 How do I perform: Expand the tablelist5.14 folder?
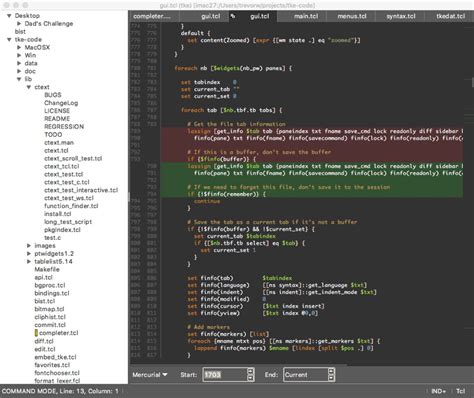tap(29, 262)
